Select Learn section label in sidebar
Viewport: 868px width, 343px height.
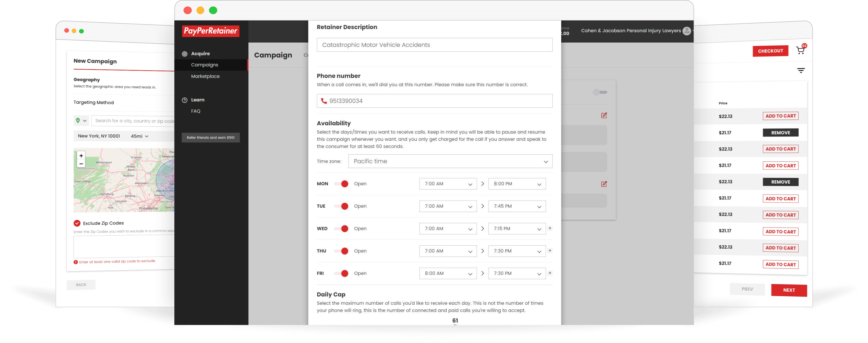tap(197, 100)
